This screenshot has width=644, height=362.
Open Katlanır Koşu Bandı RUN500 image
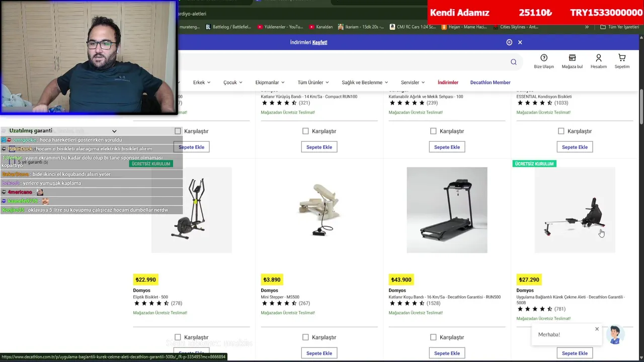pyautogui.click(x=447, y=210)
